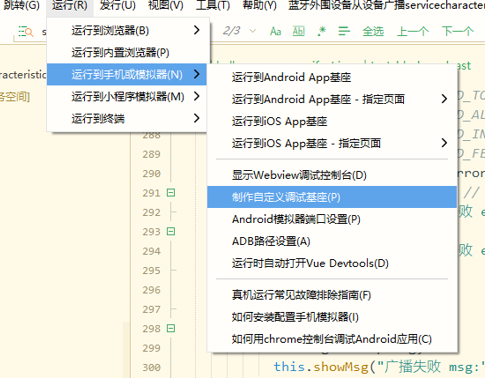Viewport: 485px width, 378px height.
Task: Click the lines selection icon in find bar
Action: [x=344, y=31]
